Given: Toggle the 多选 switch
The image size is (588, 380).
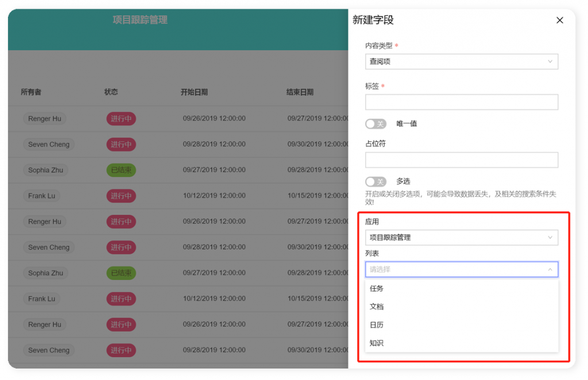Looking at the screenshot, I should tap(376, 182).
